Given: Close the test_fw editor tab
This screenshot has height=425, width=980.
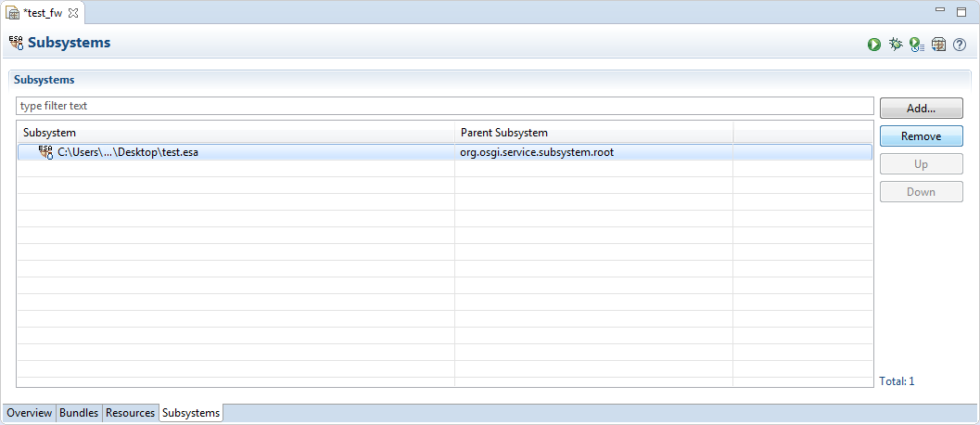Looking at the screenshot, I should coord(73,13).
